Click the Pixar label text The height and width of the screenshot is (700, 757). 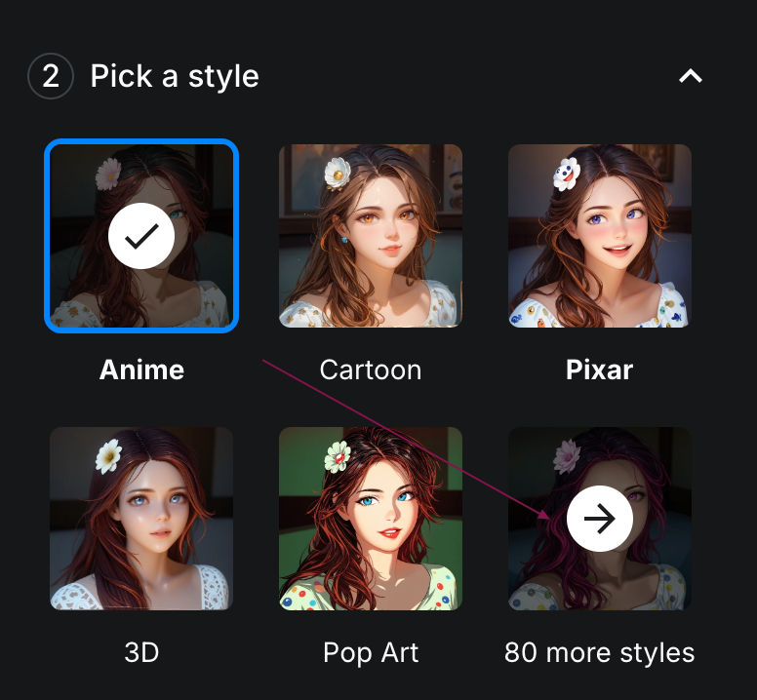pos(599,370)
